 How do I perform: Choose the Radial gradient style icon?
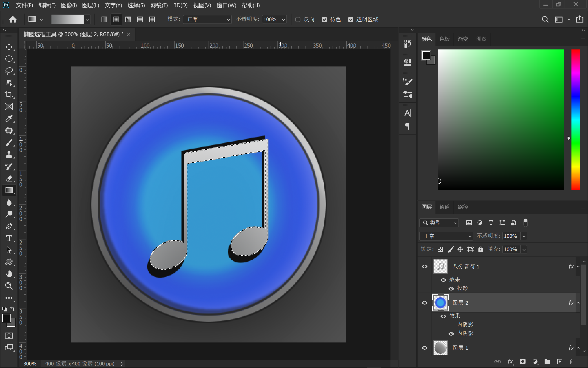pyautogui.click(x=116, y=19)
